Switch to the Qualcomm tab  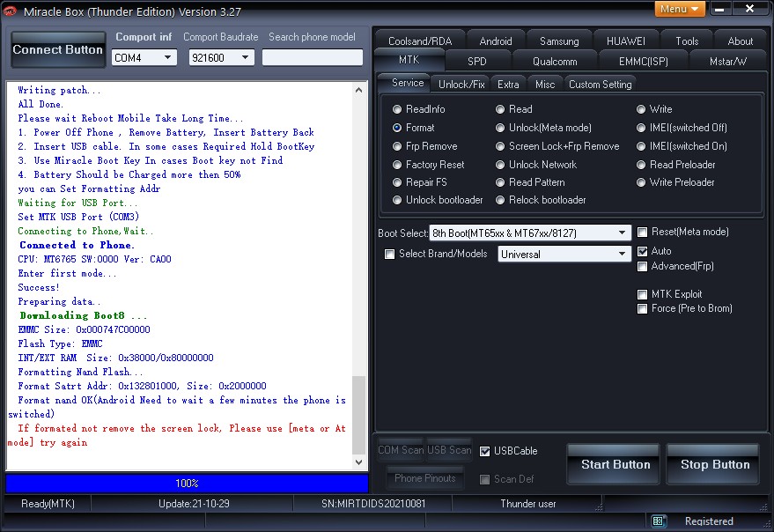click(555, 62)
